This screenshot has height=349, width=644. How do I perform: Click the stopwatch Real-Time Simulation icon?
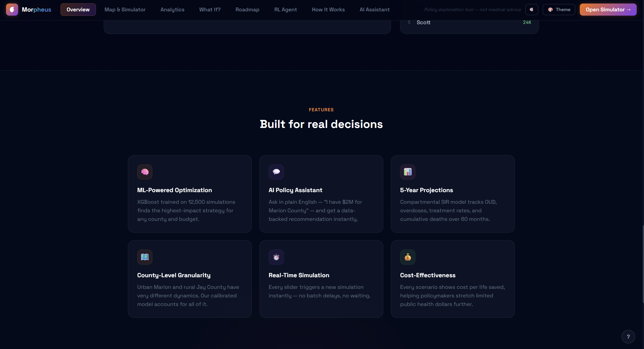click(276, 257)
